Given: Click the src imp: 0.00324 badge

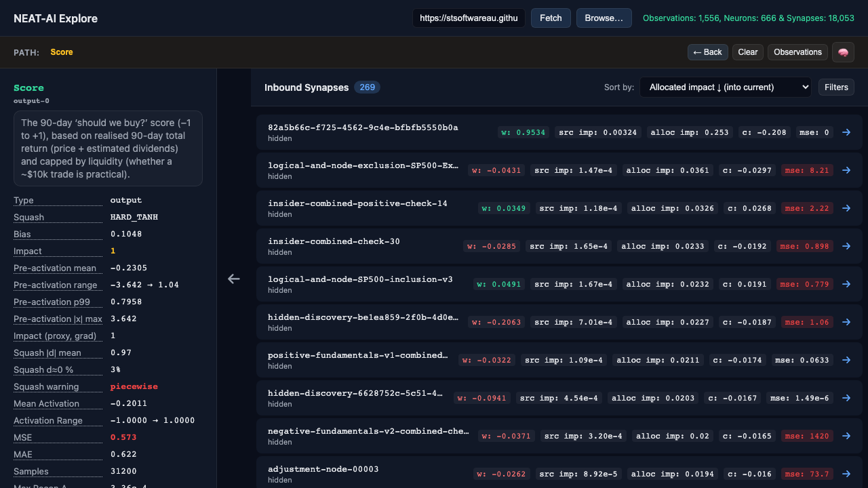Looking at the screenshot, I should (598, 132).
